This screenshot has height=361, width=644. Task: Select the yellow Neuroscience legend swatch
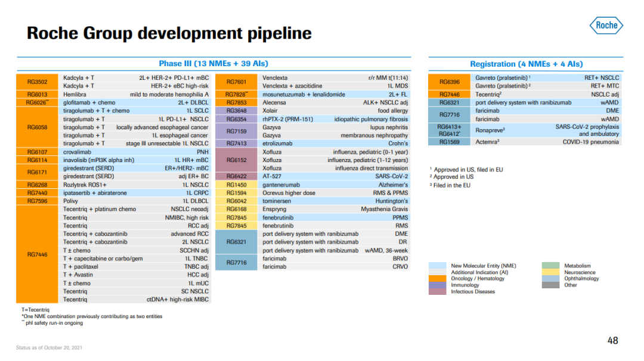pos(550,272)
